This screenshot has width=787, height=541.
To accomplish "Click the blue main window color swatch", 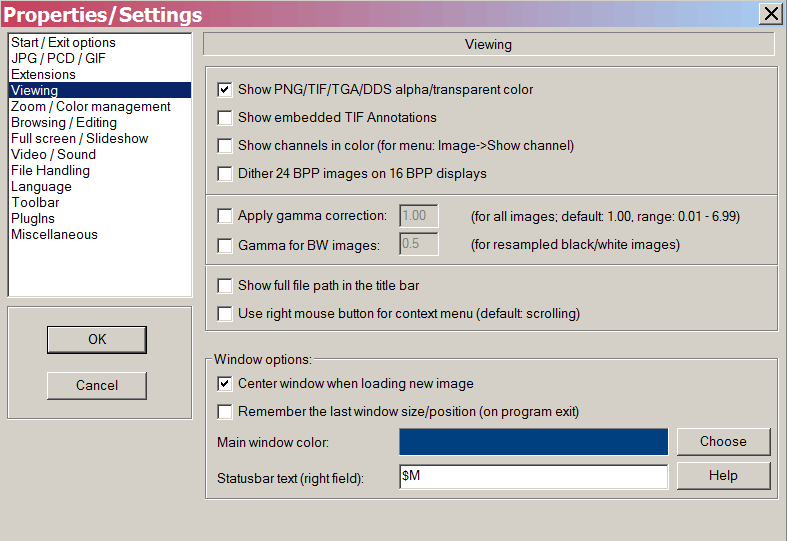I will 533,442.
